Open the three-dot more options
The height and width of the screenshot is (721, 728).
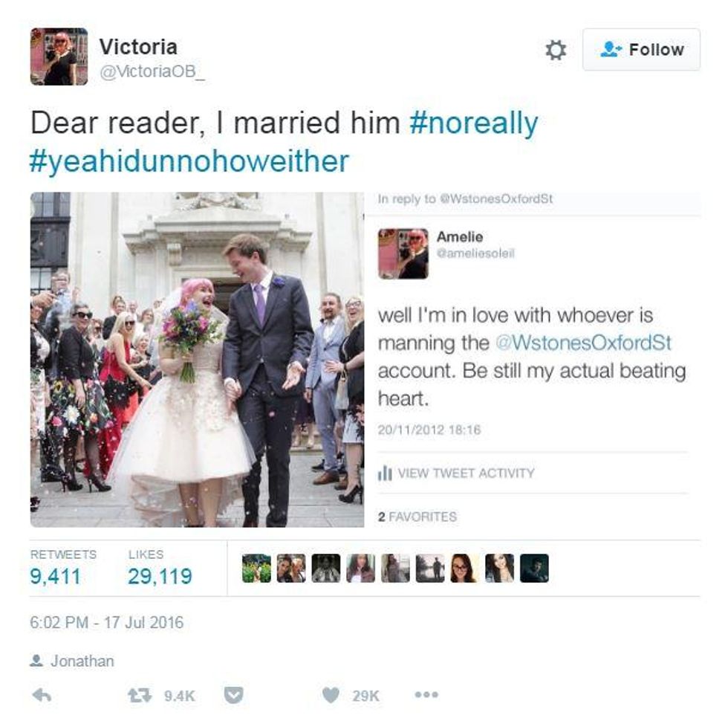426,694
